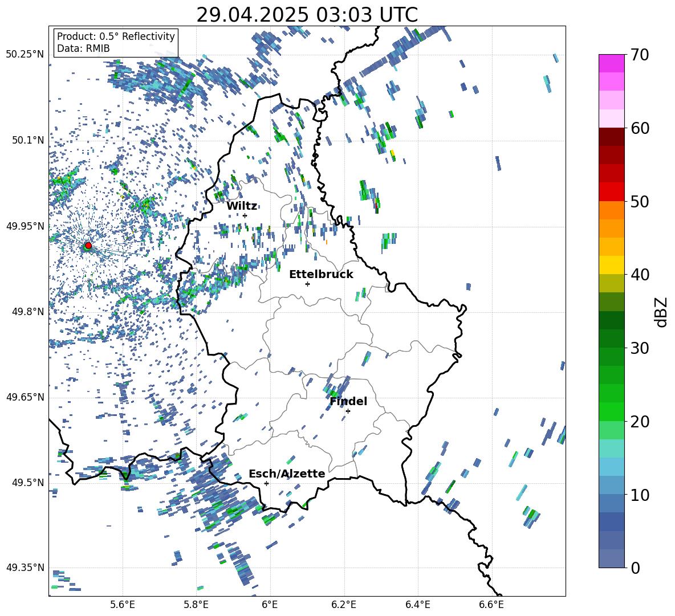675x616 pixels.
Task: Click the 40 tick on the colorbar
Action: pyautogui.click(x=639, y=275)
